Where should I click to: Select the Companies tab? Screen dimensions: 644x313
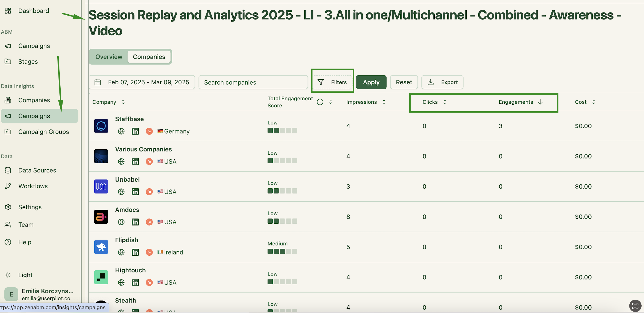149,57
